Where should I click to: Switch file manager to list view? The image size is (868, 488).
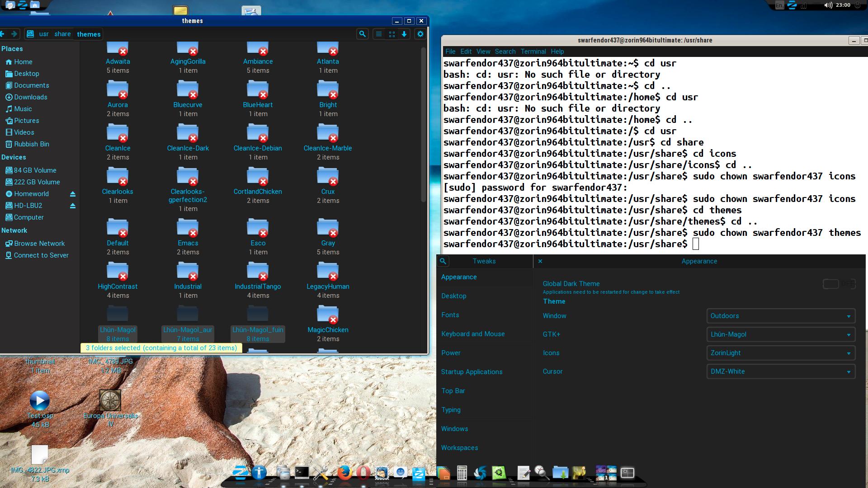click(x=379, y=34)
